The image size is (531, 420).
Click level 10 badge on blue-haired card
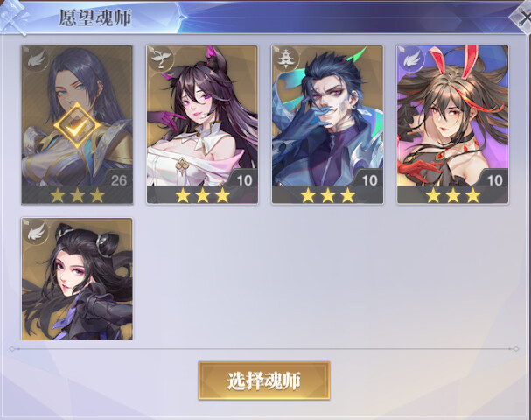369,180
